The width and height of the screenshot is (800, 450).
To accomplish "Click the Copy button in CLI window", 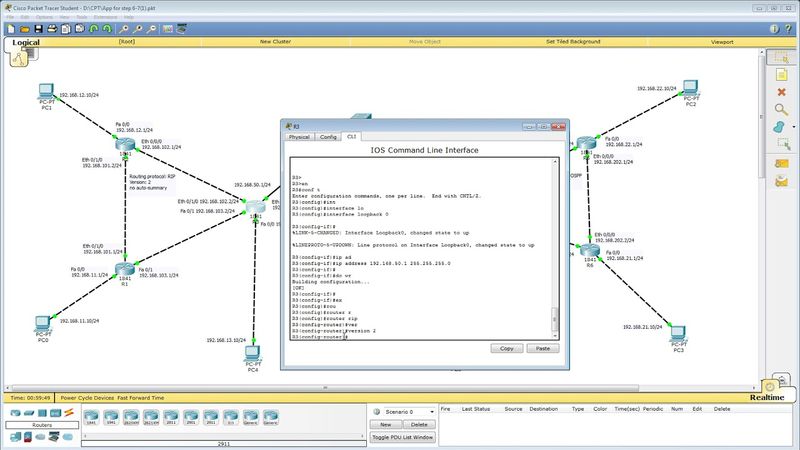I will click(507, 348).
